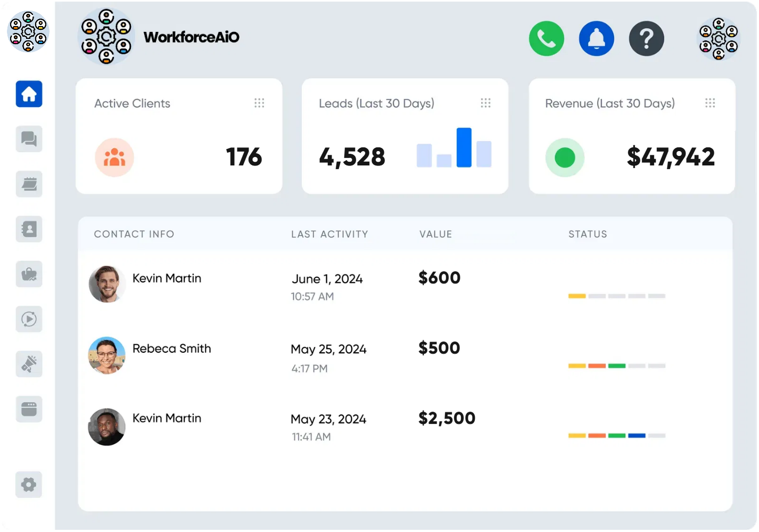Image resolution: width=759 pixels, height=532 pixels.
Task: Open the Conversations chat icon in sidebar
Action: (x=29, y=139)
